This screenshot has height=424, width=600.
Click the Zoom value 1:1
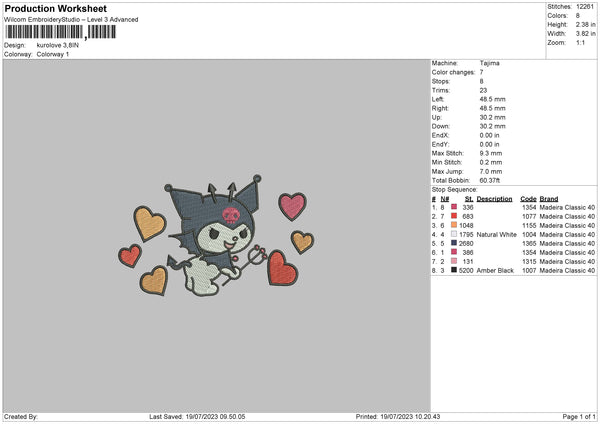click(580, 42)
